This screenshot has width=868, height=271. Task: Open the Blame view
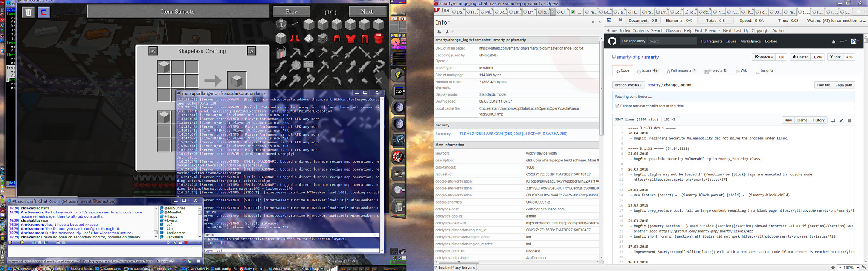coord(802,120)
